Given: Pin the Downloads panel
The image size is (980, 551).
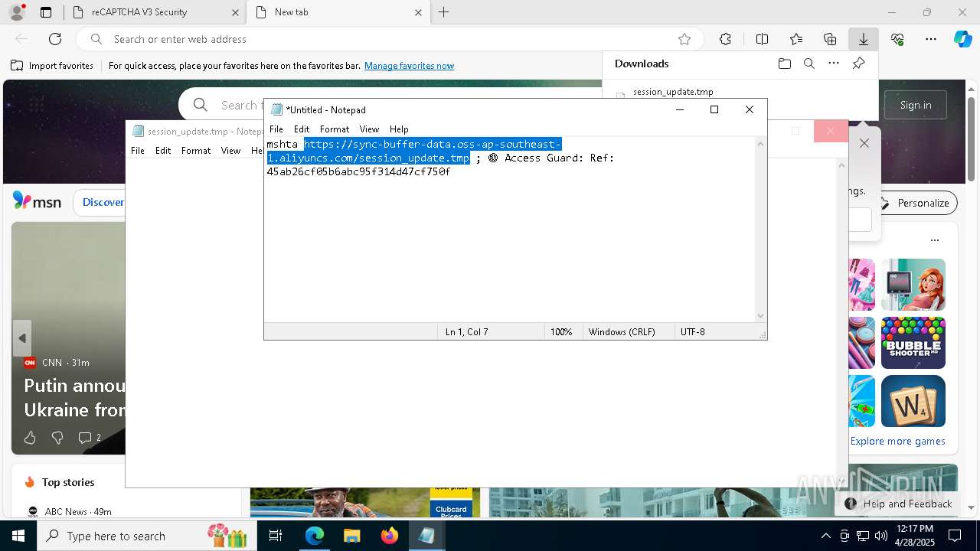Looking at the screenshot, I should point(858,64).
